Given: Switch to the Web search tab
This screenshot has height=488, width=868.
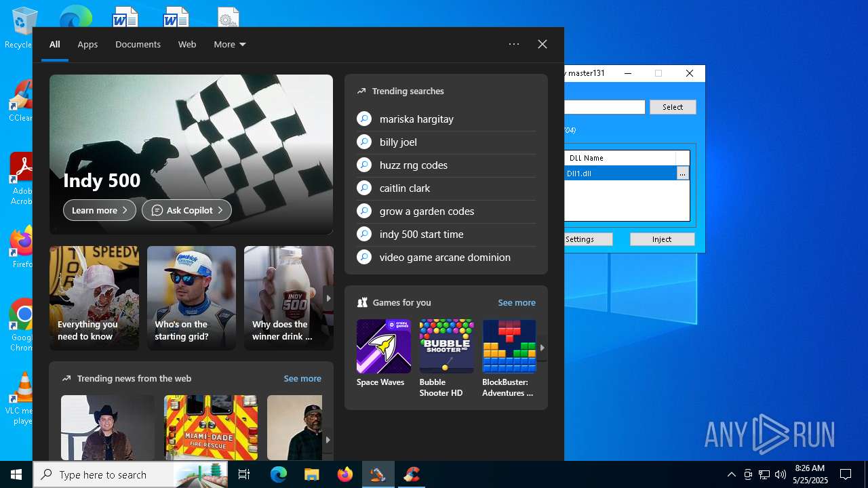Looking at the screenshot, I should click(x=187, y=44).
